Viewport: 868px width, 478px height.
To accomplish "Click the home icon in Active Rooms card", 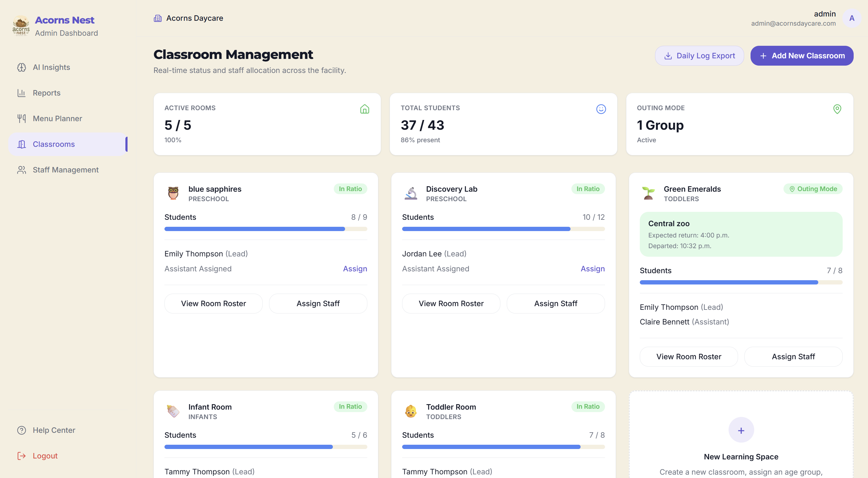I will 365,109.
